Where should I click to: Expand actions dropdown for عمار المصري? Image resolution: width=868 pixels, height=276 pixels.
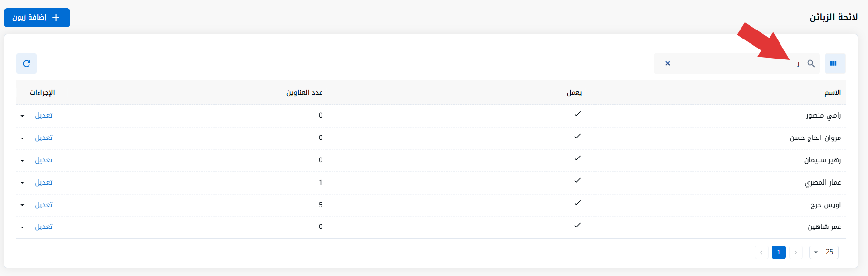[22, 183]
